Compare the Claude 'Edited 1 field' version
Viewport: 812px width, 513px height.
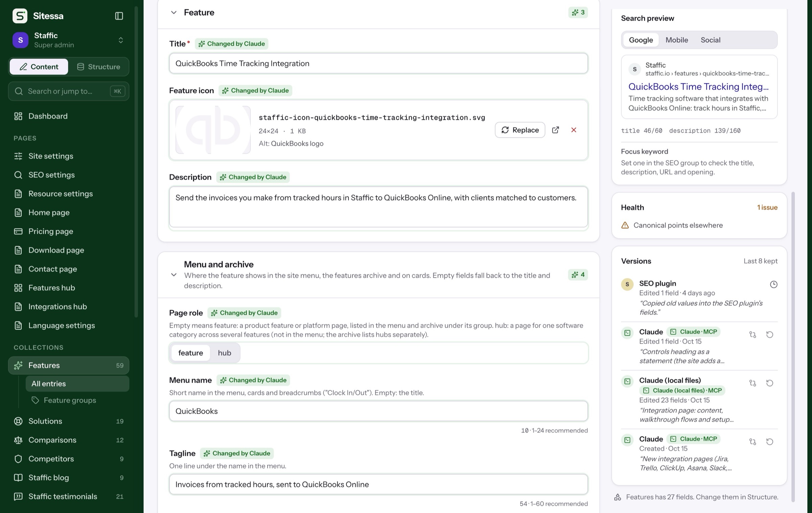(752, 335)
